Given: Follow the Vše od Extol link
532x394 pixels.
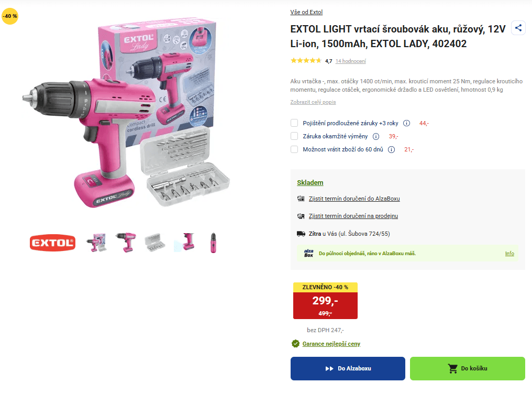Looking at the screenshot, I should (306, 12).
